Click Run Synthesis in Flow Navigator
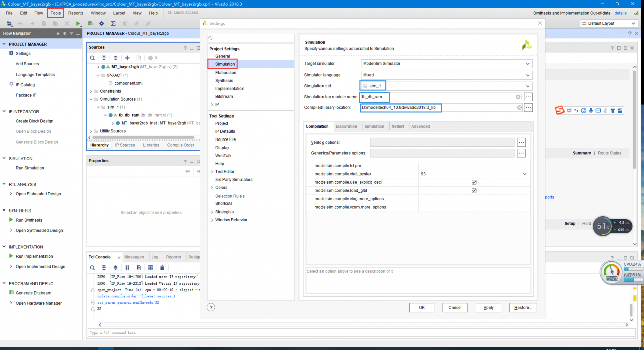 (29, 220)
